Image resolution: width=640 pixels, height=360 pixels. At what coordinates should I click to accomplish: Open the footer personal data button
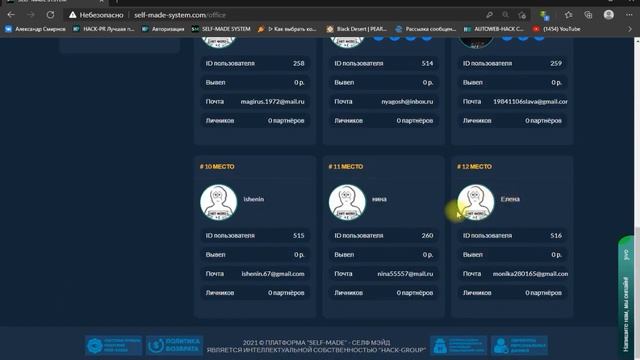tap(519, 345)
